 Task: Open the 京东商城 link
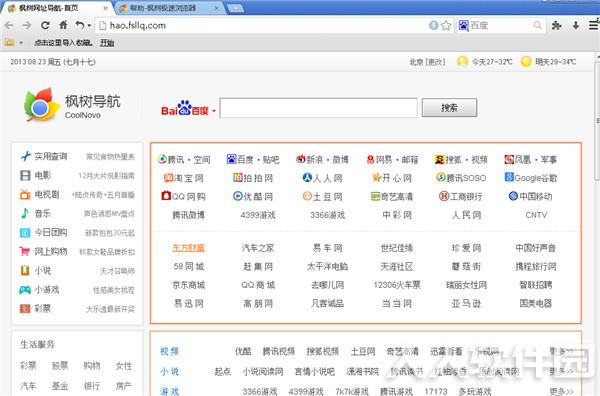click(x=189, y=285)
